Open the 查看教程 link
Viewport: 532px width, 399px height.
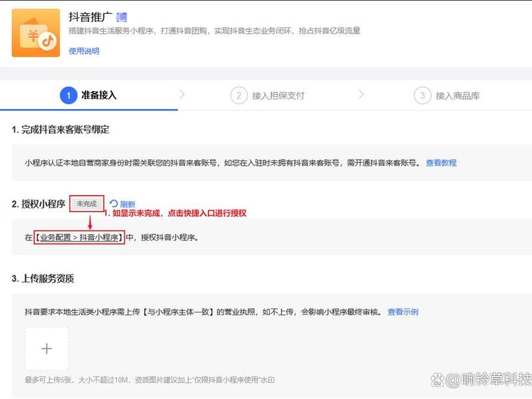(x=441, y=162)
